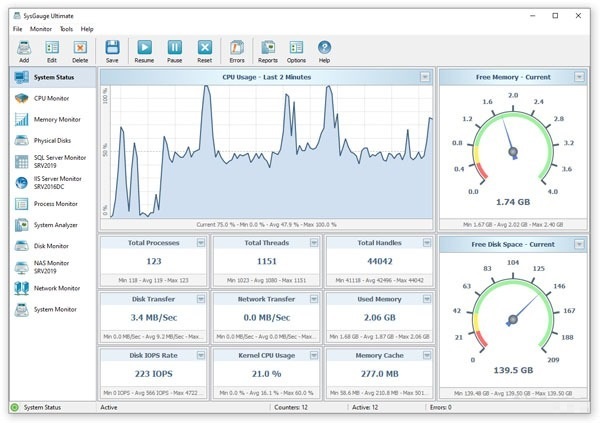This screenshot has width=600, height=423.
Task: Expand the CPU Usage chart dropdown arrow
Action: click(425, 77)
